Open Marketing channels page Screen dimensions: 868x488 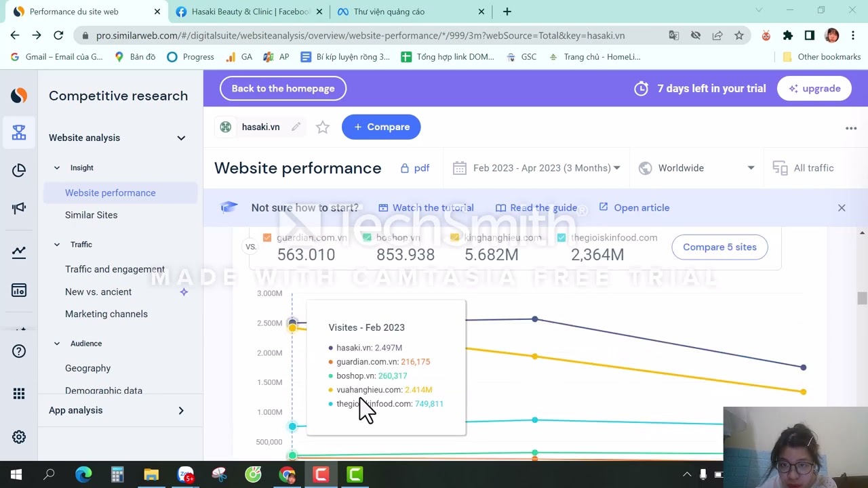(x=106, y=314)
